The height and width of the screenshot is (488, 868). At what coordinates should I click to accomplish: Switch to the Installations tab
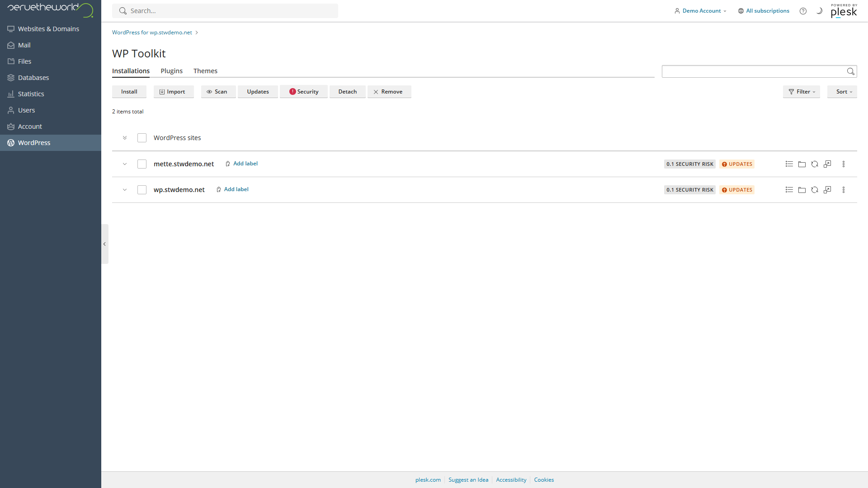coord(131,71)
